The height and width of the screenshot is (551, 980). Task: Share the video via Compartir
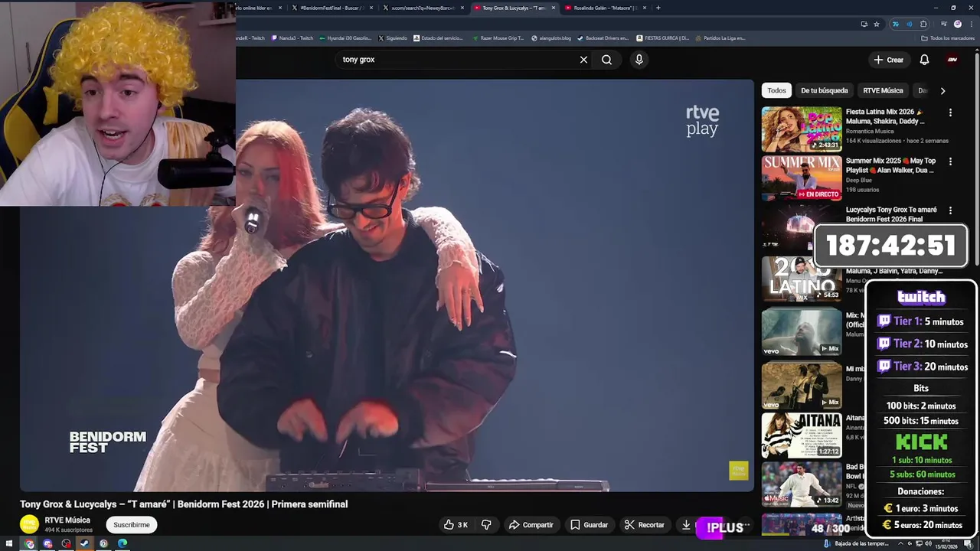coord(531,525)
